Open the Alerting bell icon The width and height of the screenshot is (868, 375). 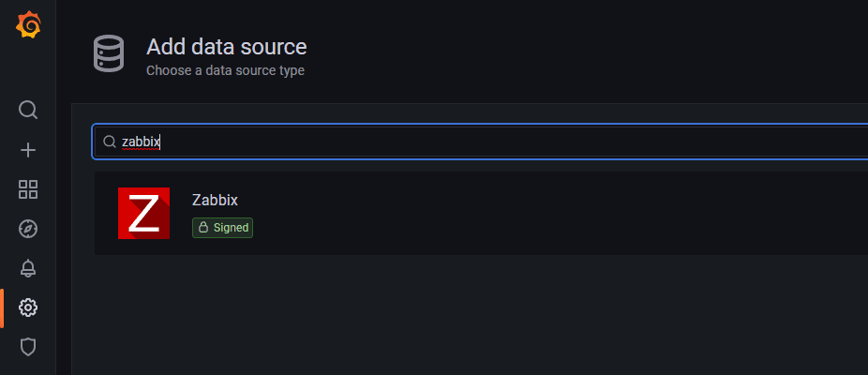pos(28,268)
